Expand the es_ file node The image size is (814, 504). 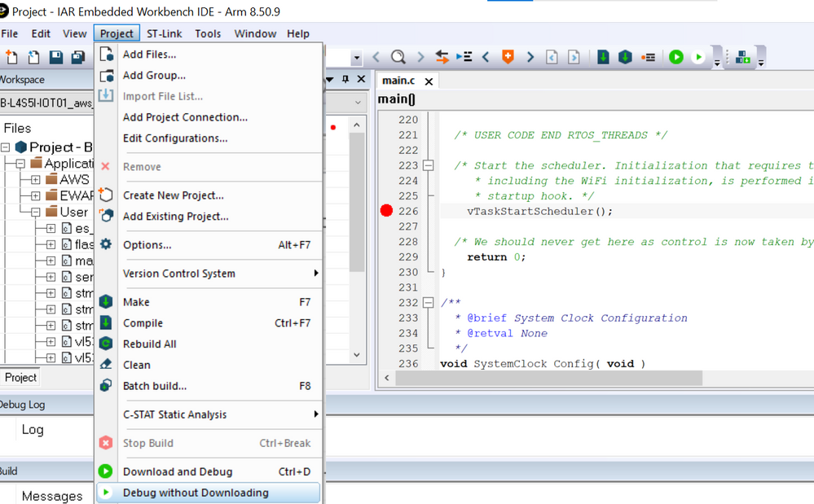pyautogui.click(x=51, y=228)
